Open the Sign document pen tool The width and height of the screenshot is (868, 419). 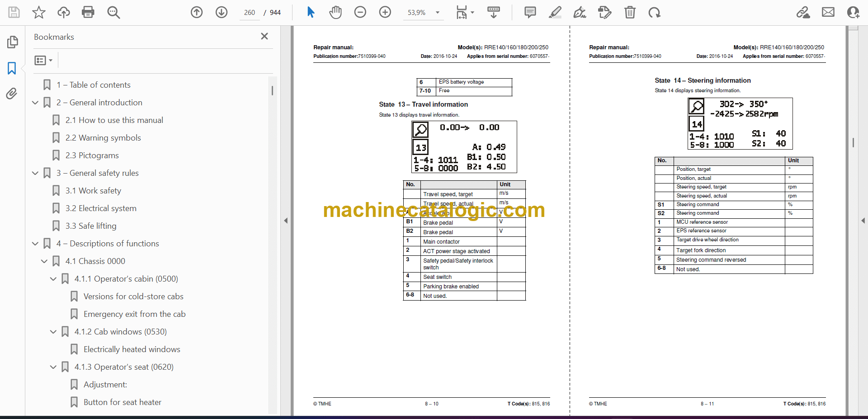tap(580, 12)
